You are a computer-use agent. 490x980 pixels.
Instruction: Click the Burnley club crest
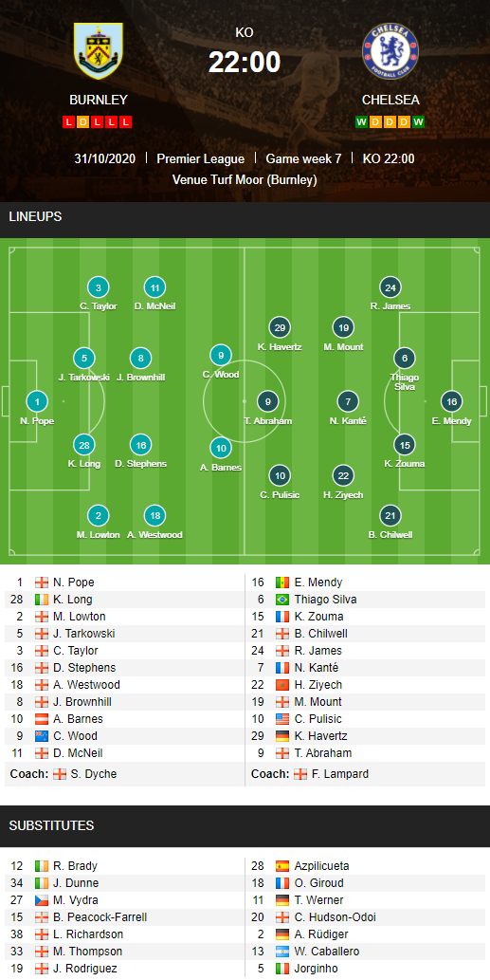99,50
